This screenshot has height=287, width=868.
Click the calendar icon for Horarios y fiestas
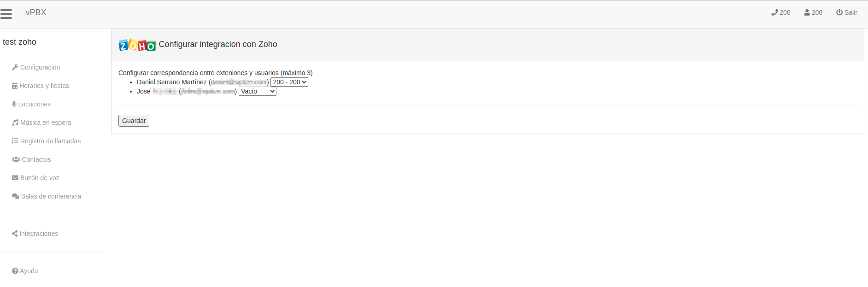[x=15, y=86]
